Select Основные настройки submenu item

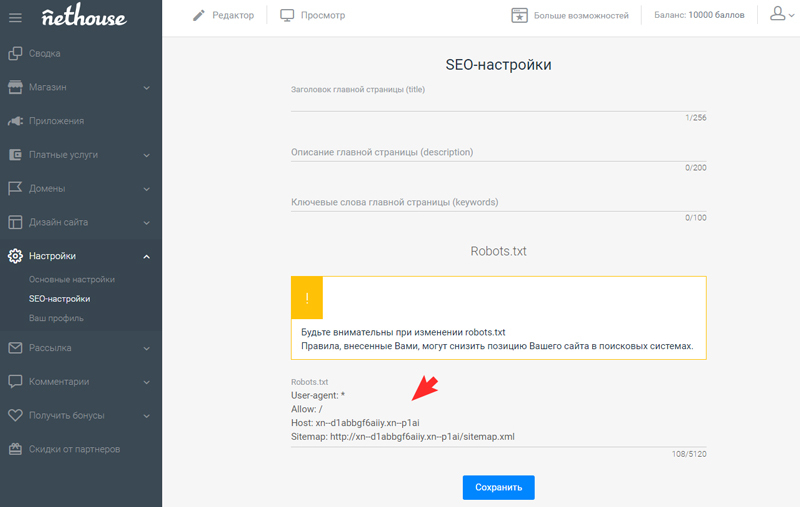click(72, 280)
